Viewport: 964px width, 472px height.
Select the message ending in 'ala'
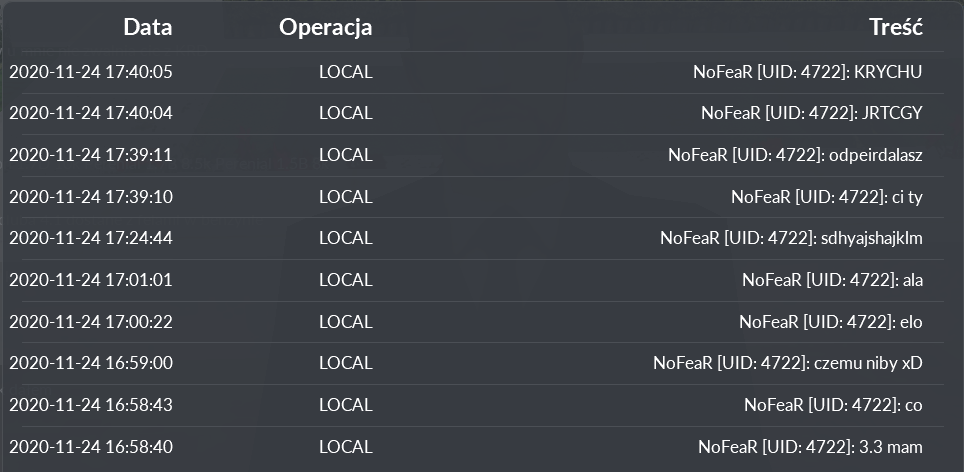pyautogui.click(x=832, y=280)
